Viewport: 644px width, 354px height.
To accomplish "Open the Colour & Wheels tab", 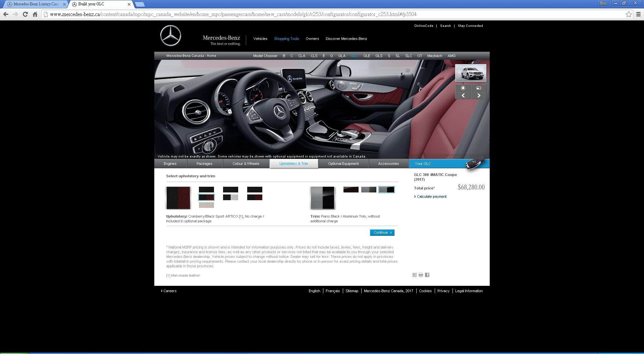I will (x=246, y=164).
